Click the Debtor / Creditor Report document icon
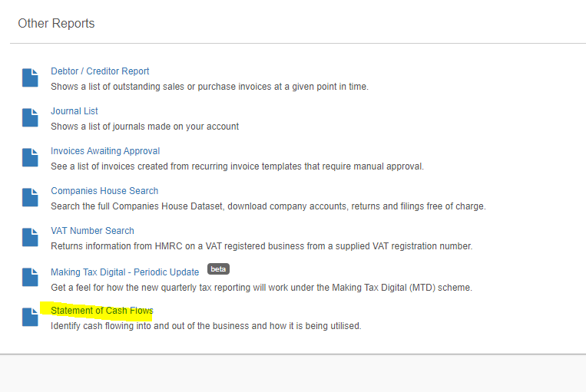The height and width of the screenshot is (392, 586). tap(30, 77)
